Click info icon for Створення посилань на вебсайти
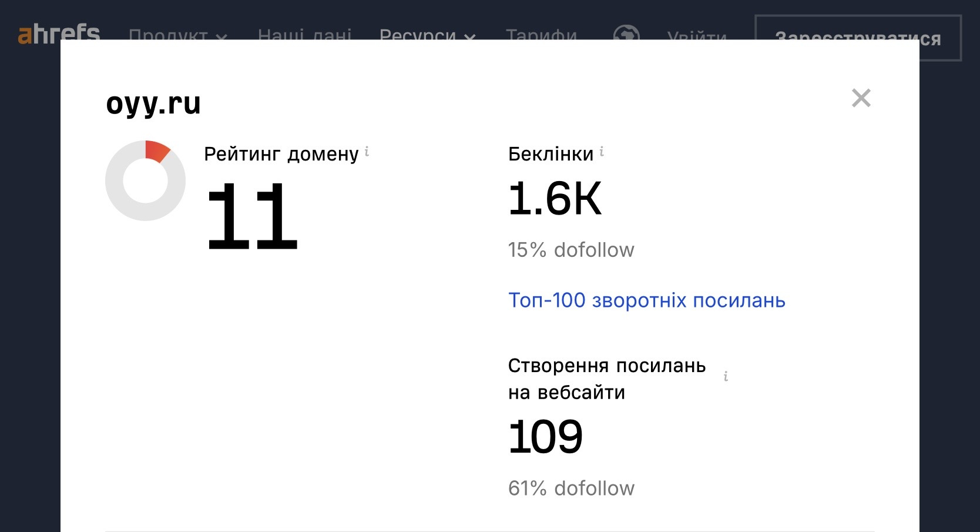 point(726,376)
